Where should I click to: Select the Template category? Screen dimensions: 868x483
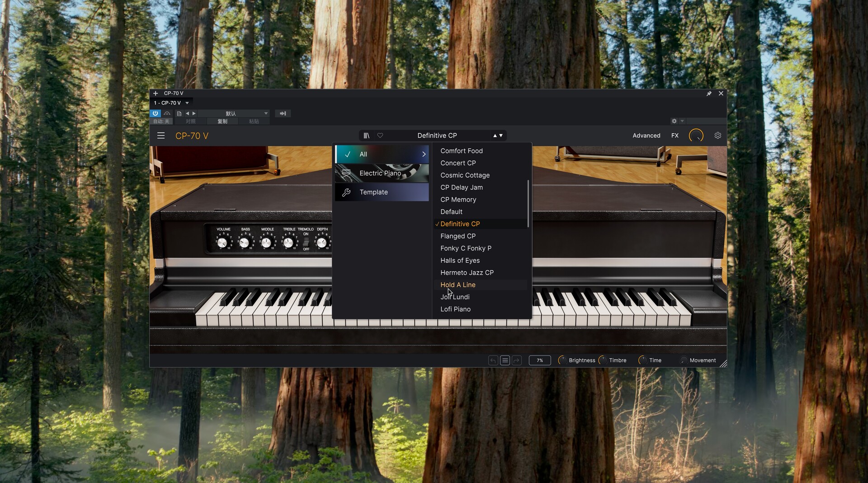click(x=382, y=192)
